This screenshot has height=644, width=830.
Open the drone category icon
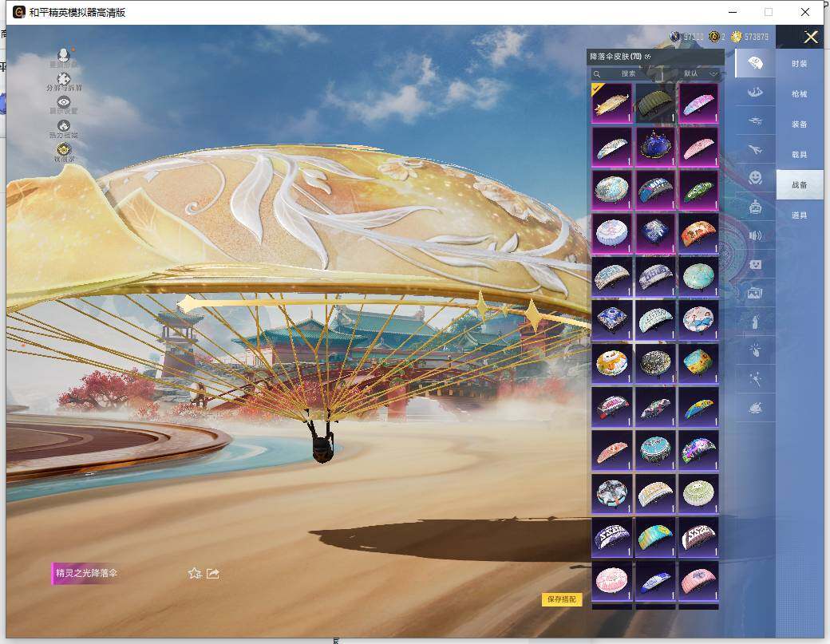(x=755, y=121)
